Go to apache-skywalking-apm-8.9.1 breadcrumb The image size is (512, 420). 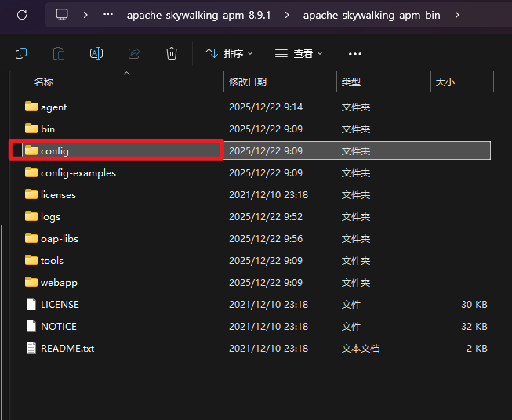click(x=198, y=15)
